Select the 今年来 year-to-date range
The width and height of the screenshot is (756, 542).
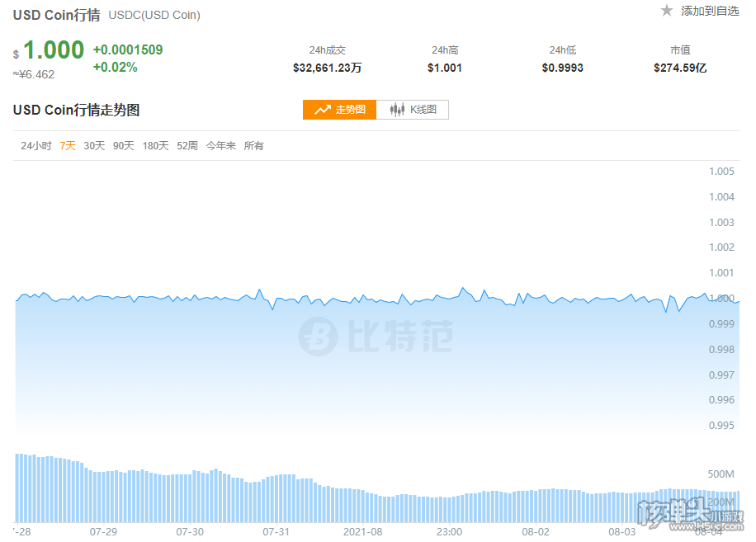[x=221, y=145]
